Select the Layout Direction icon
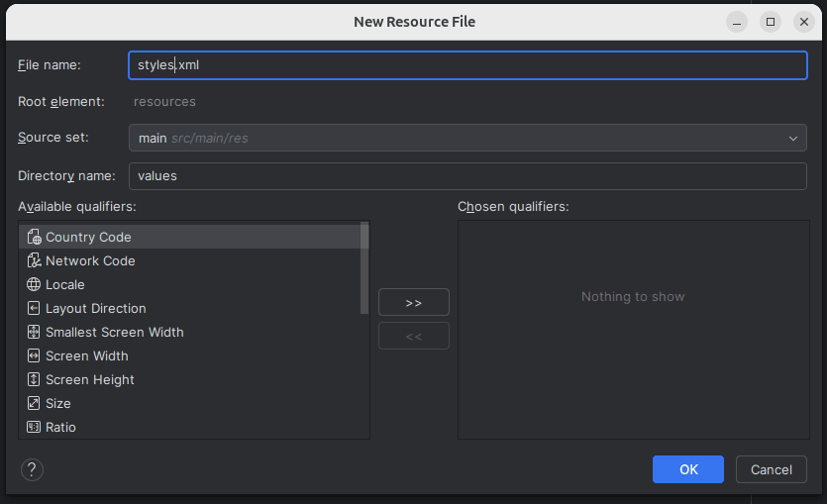The height and width of the screenshot is (504, 827). (x=34, y=308)
